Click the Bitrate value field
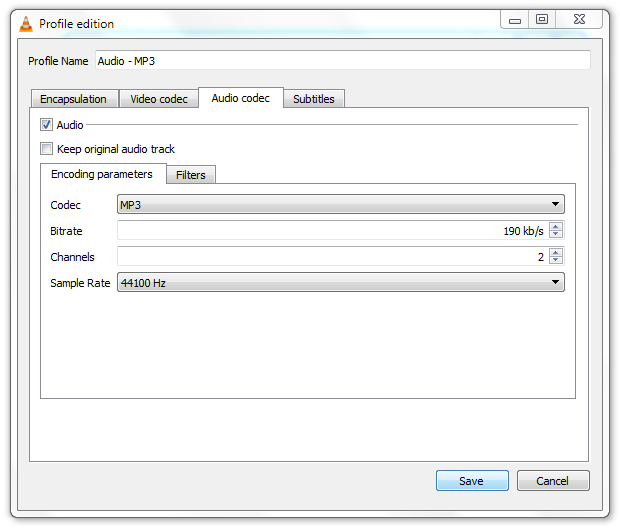 340,230
